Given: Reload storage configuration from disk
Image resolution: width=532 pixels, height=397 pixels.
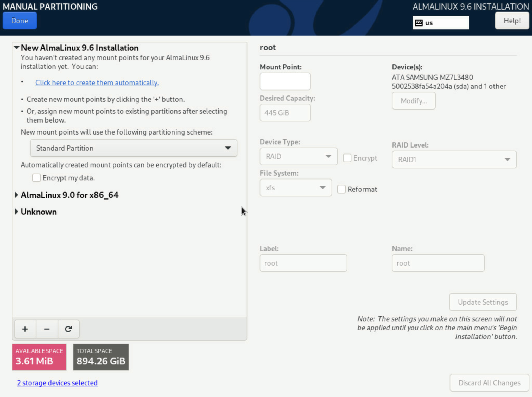Looking at the screenshot, I should coord(68,329).
